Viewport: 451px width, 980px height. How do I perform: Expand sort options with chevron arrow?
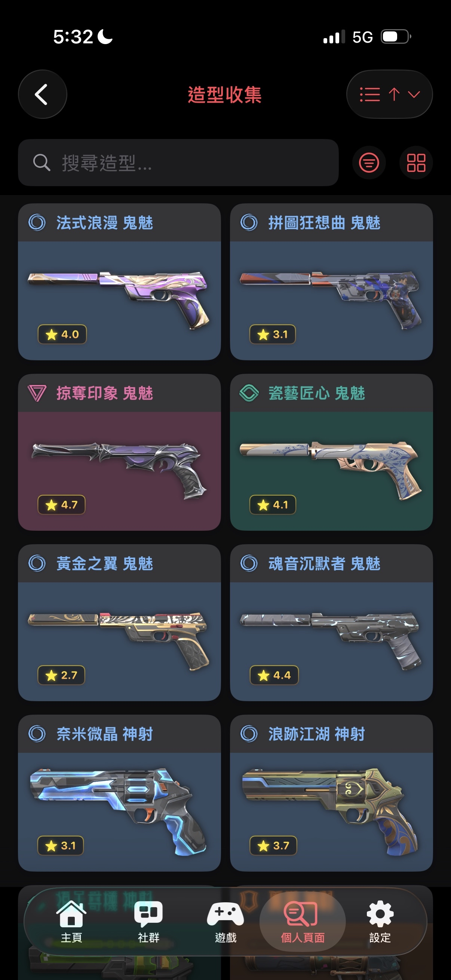pyautogui.click(x=414, y=94)
